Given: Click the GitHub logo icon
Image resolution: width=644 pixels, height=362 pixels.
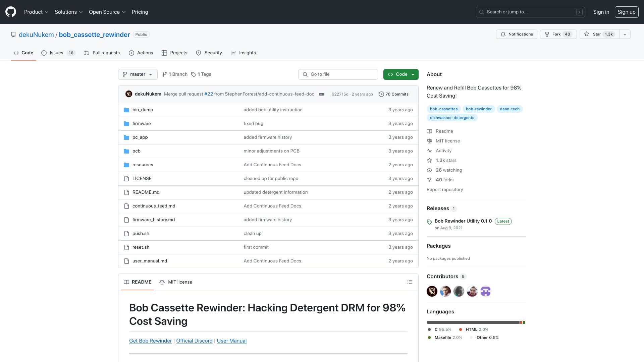Looking at the screenshot, I should point(11,12).
